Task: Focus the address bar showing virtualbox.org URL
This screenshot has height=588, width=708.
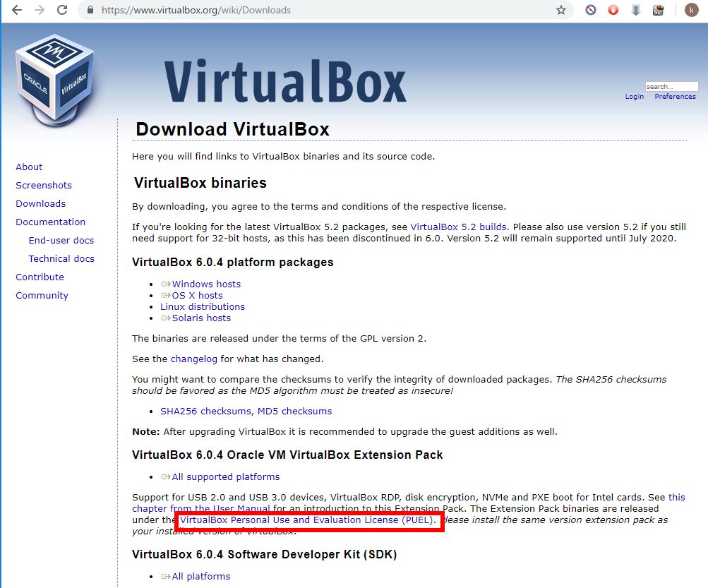Action: point(325,10)
